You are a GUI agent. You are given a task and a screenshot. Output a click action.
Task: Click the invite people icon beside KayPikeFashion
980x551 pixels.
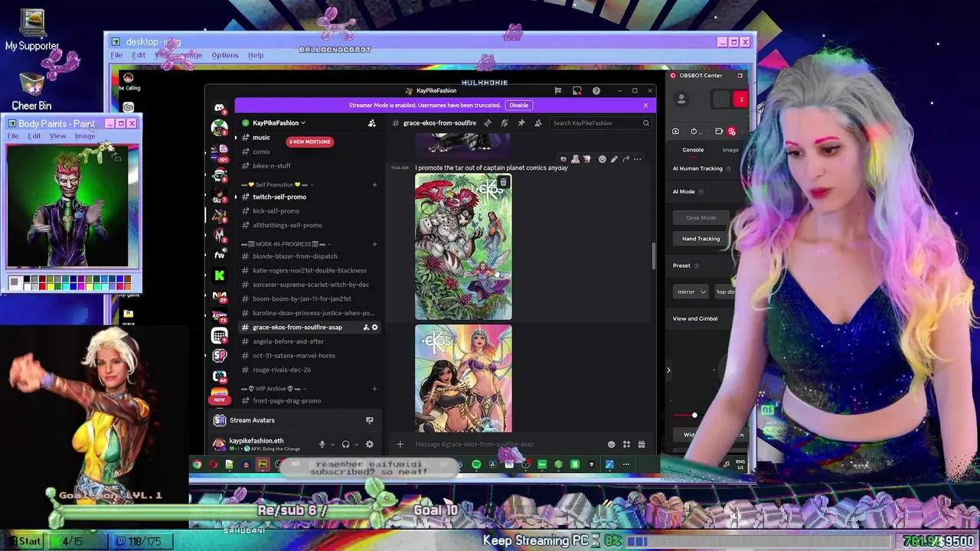372,122
